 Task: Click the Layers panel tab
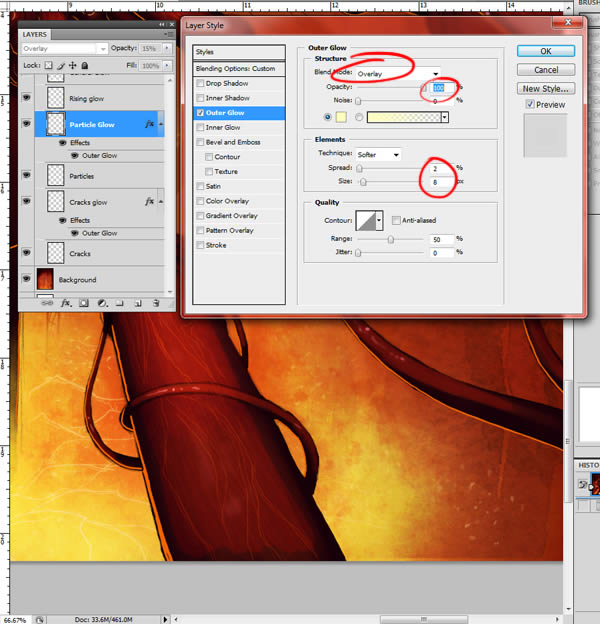(35, 35)
